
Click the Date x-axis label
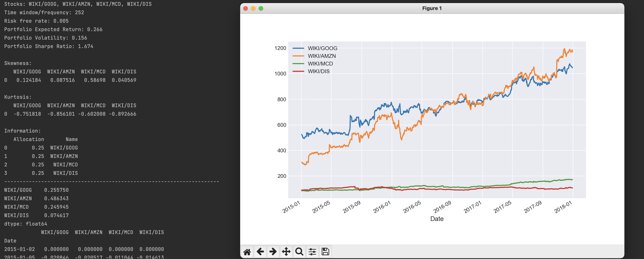click(x=437, y=219)
